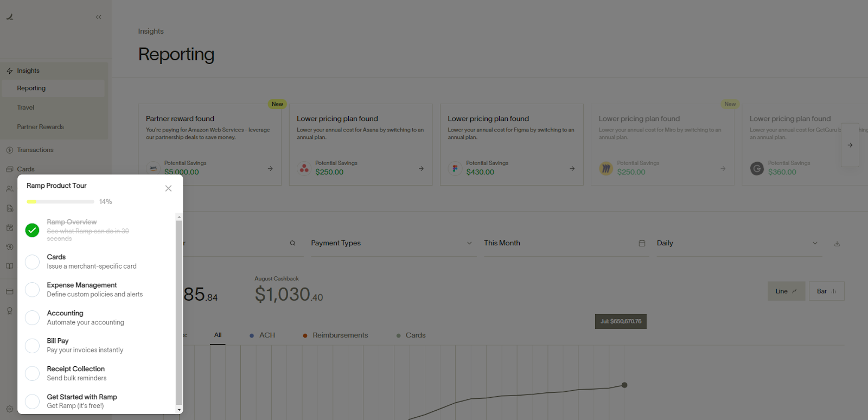Collapse the sidebar with double-chevron icon
Viewport: 868px width, 420px height.
(98, 17)
